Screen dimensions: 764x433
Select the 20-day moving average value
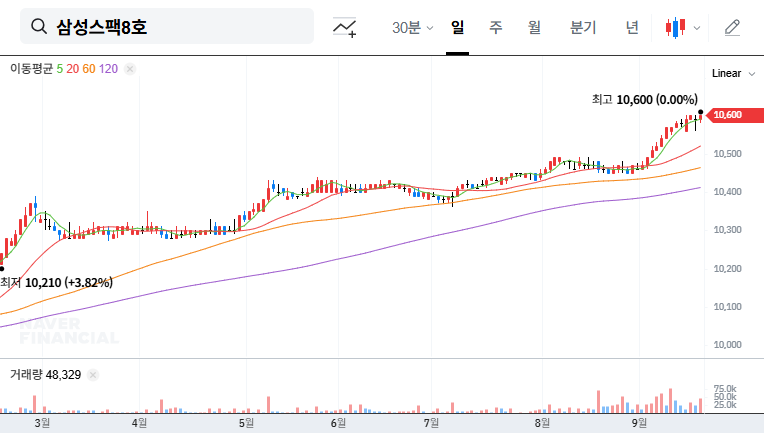tap(73, 69)
